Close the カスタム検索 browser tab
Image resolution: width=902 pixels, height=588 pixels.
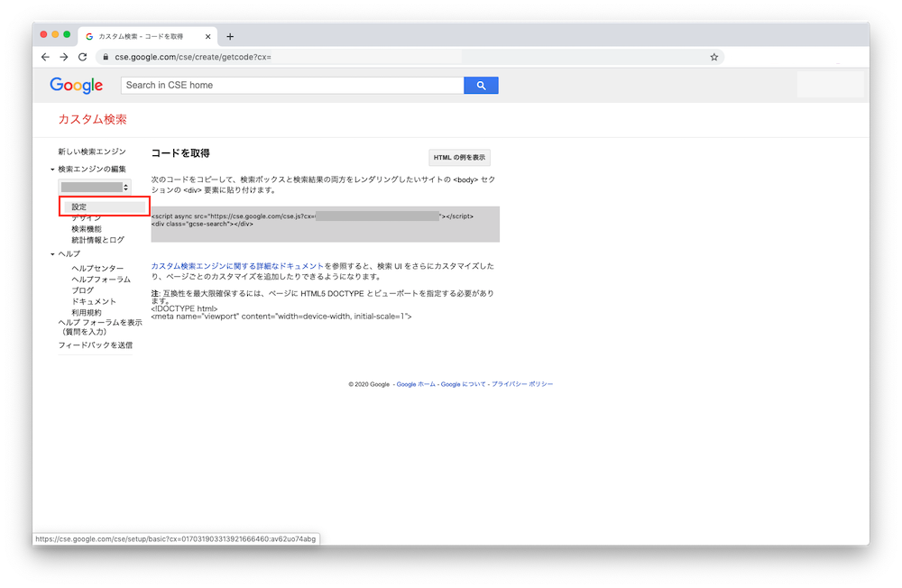tap(207, 36)
